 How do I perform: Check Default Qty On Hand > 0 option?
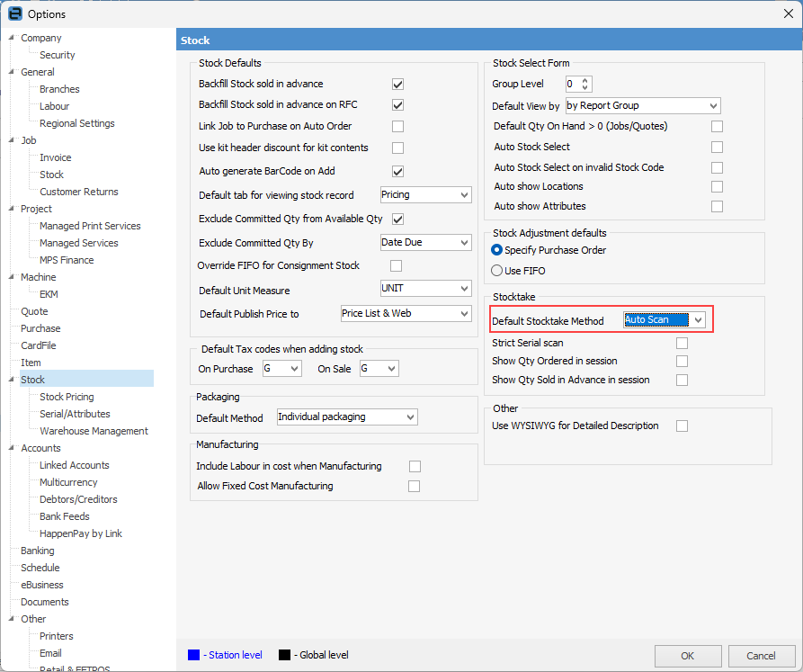(717, 127)
